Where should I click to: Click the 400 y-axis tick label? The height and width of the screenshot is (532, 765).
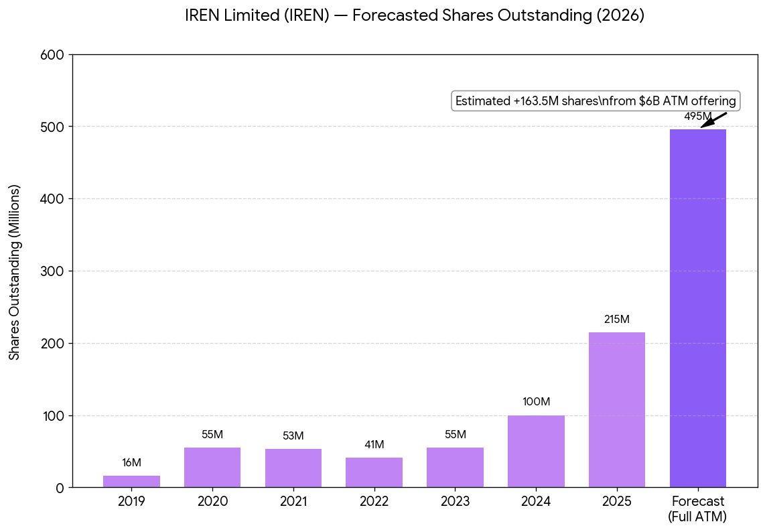(53, 200)
